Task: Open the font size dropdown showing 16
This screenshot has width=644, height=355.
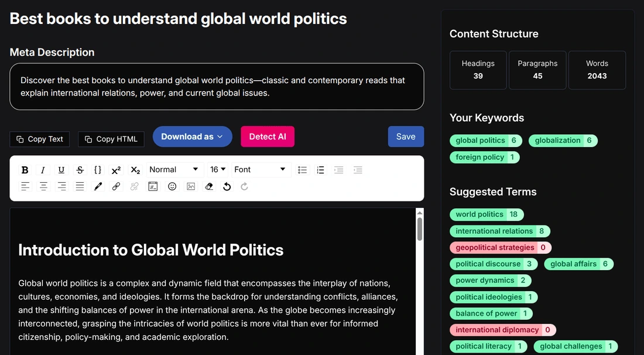Action: 217,169
